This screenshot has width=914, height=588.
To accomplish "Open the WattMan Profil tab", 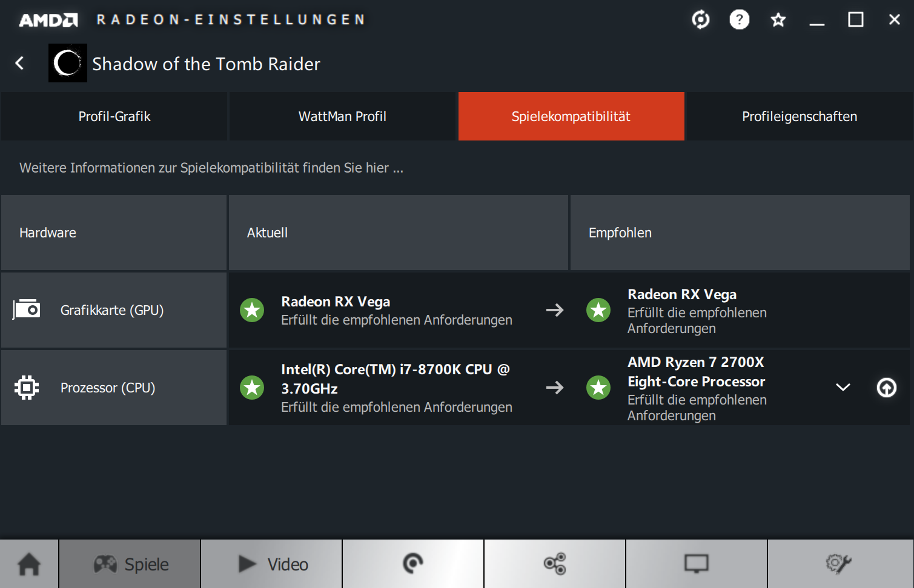I will [x=342, y=116].
